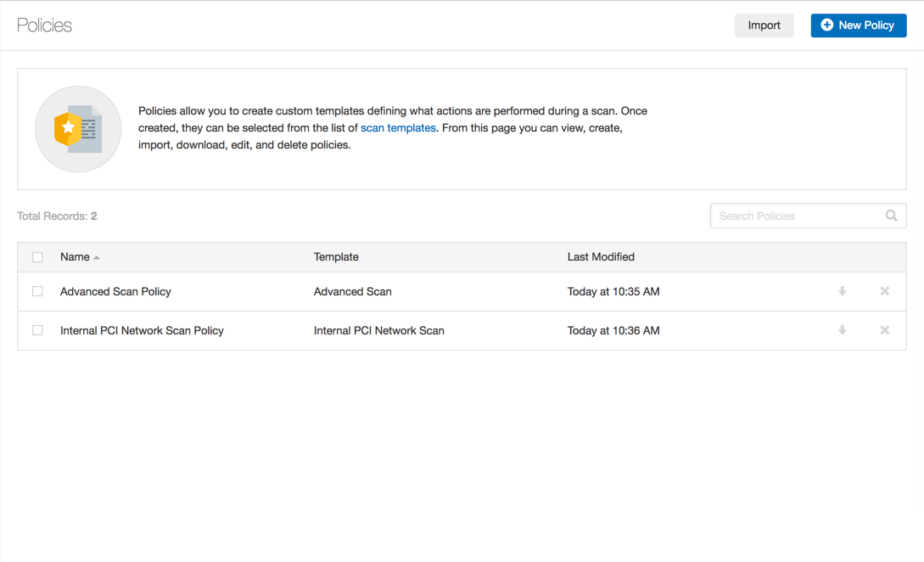Select the Internal PCI Network Scan Policy checkbox

pyautogui.click(x=37, y=330)
